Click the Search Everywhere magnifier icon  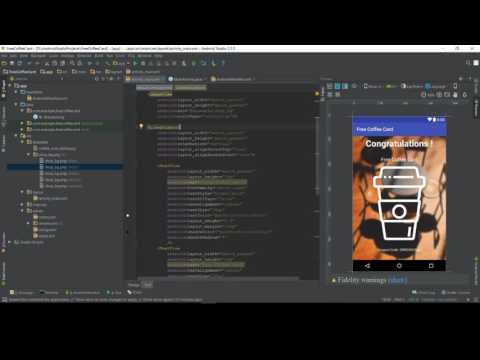point(469,63)
